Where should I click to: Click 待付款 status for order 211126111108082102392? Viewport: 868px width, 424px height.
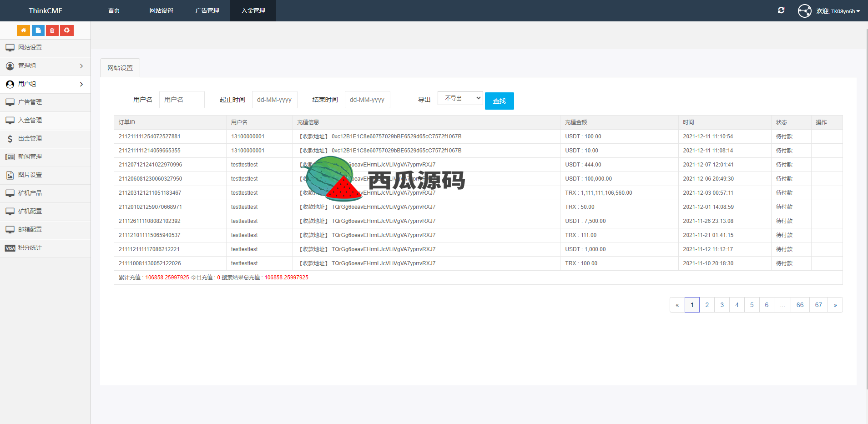coord(784,221)
